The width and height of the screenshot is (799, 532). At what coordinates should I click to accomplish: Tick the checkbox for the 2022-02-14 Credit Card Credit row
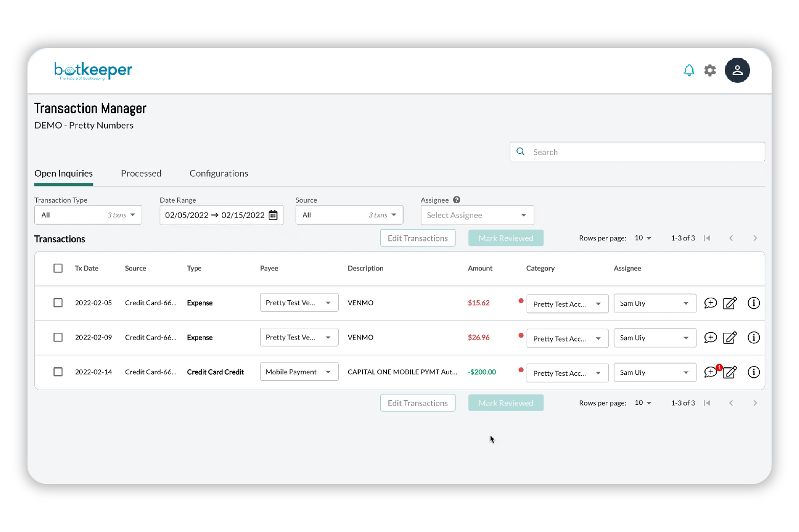pos(58,372)
